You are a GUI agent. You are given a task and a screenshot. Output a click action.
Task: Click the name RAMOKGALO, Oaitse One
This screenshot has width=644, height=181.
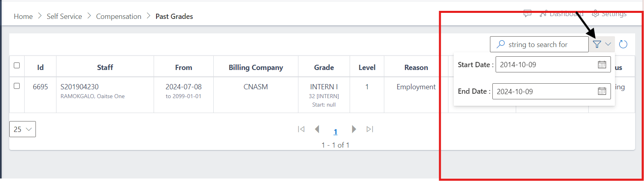coord(92,96)
